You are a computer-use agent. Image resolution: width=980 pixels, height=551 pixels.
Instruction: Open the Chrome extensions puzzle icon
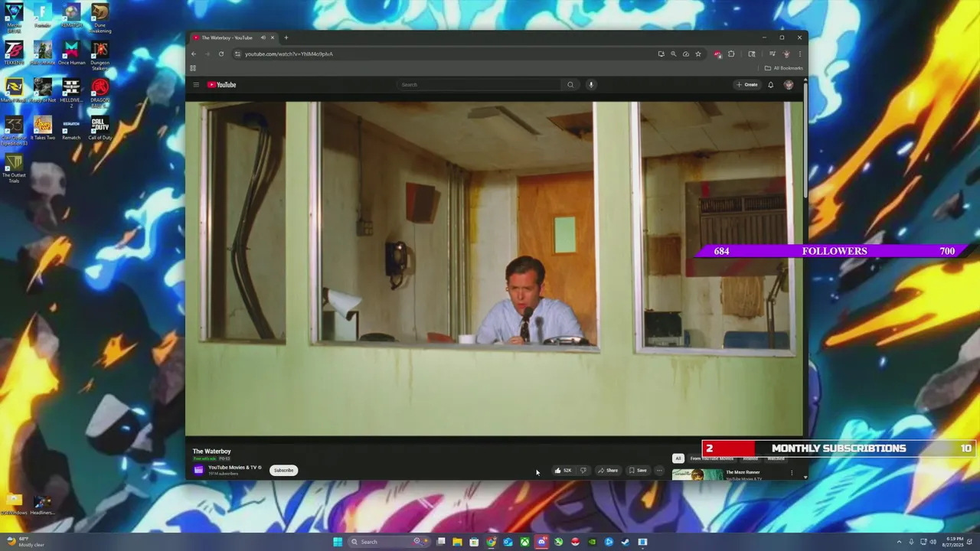tap(731, 54)
